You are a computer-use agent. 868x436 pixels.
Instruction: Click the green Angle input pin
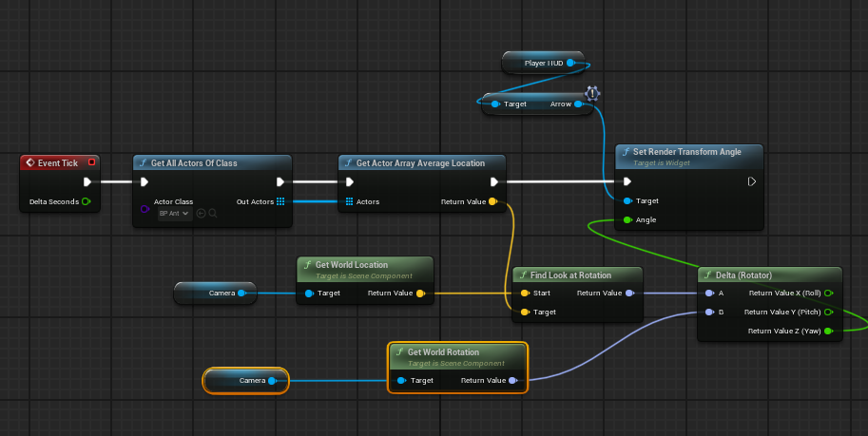tap(627, 219)
